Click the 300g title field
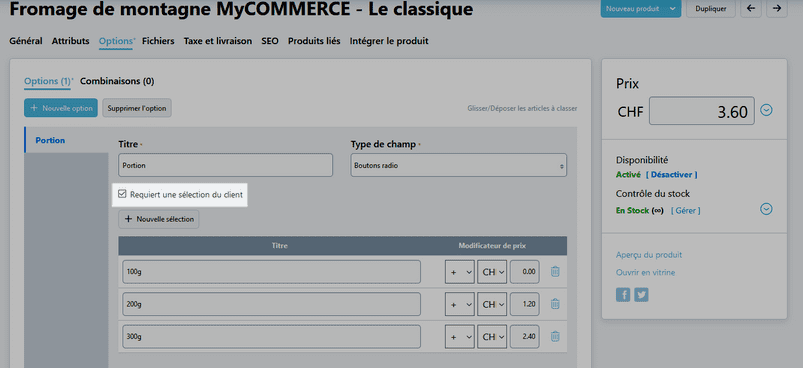The width and height of the screenshot is (803, 368). coord(271,337)
